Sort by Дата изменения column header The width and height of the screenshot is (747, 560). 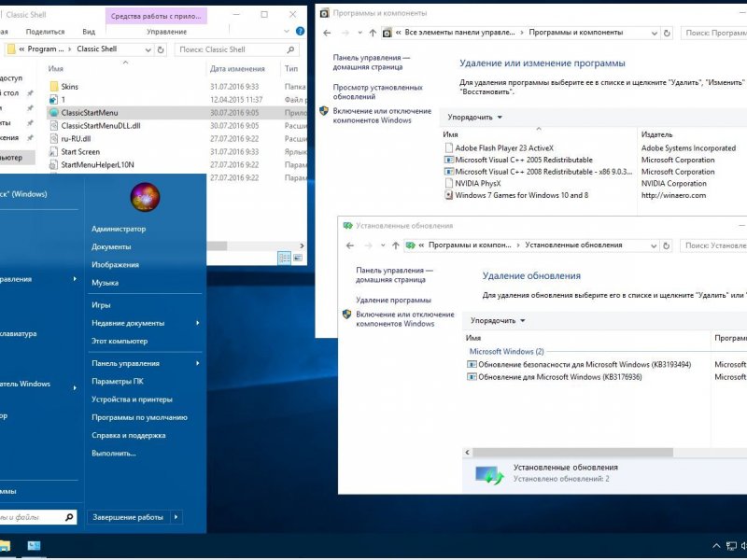(x=237, y=68)
